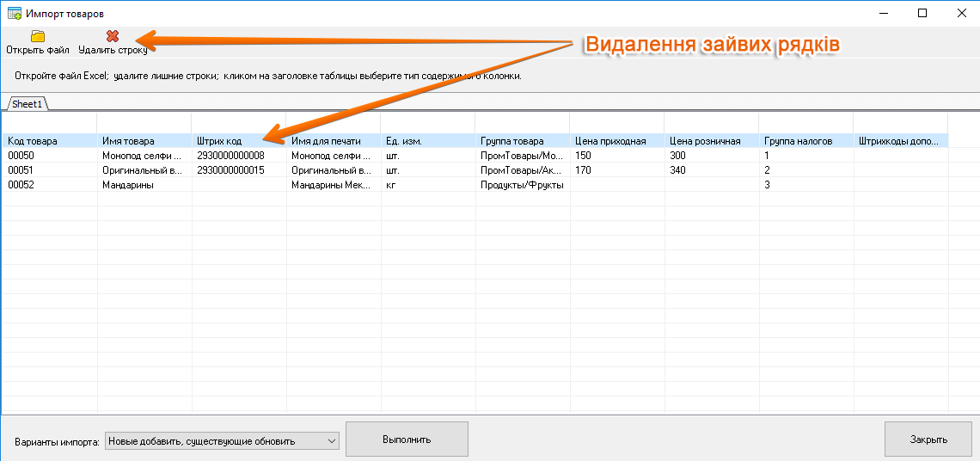Select barcode cell 2930000000015
The image size is (980, 461).
(x=239, y=169)
